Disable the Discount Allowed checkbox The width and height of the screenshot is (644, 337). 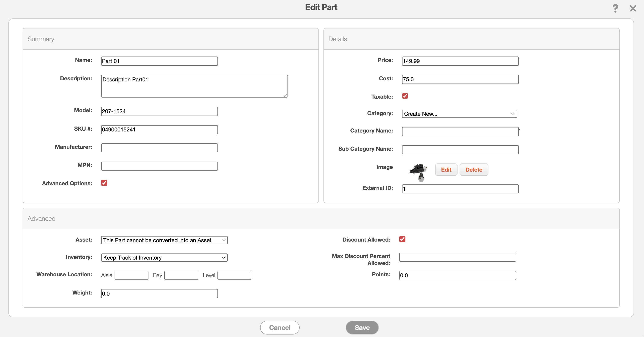click(402, 239)
